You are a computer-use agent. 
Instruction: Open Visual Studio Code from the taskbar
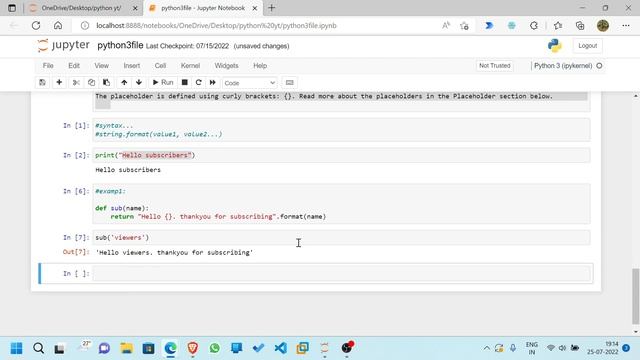click(x=280, y=348)
